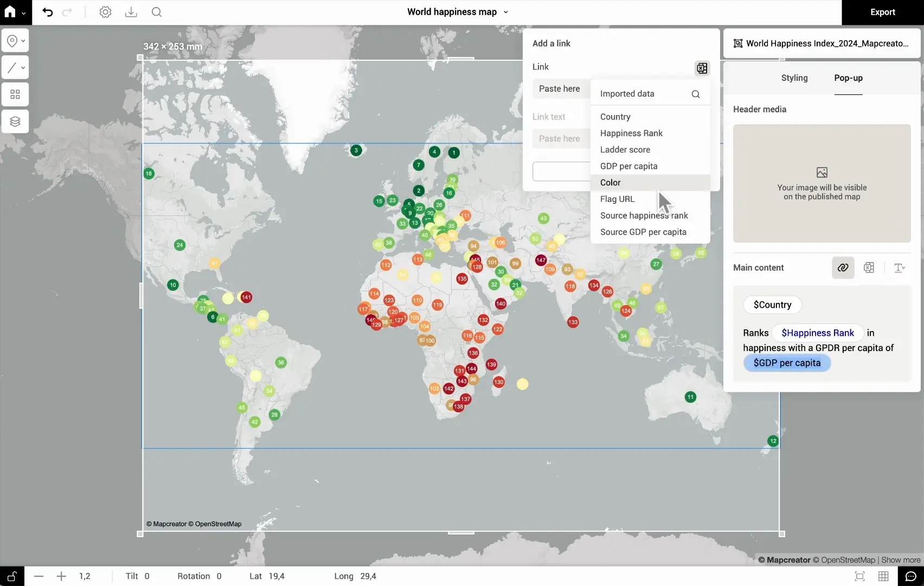Expand the marker tool dropdown chevron

(x=22, y=40)
